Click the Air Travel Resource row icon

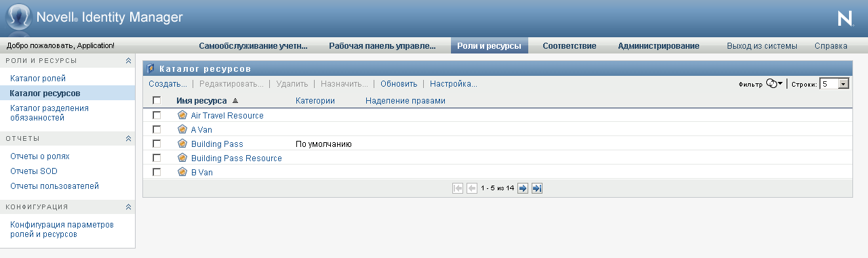tap(182, 115)
